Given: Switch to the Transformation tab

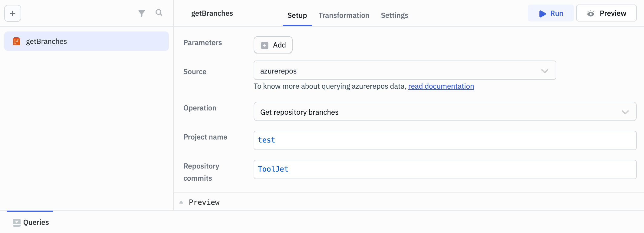Looking at the screenshot, I should (x=344, y=15).
